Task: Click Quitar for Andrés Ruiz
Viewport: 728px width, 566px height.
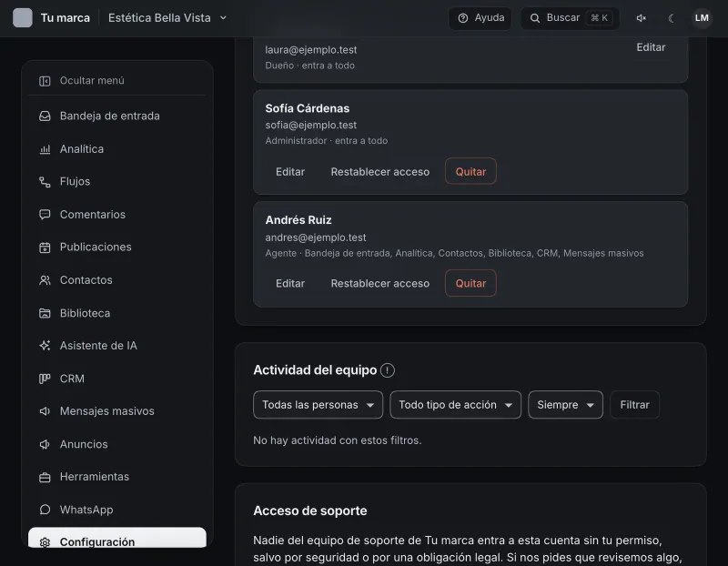Action: point(470,283)
